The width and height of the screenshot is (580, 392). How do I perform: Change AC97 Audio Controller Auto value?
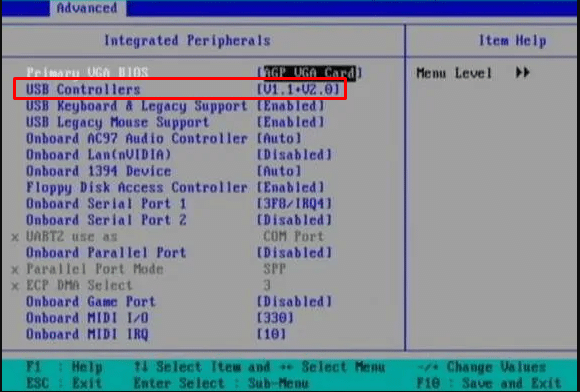279,139
